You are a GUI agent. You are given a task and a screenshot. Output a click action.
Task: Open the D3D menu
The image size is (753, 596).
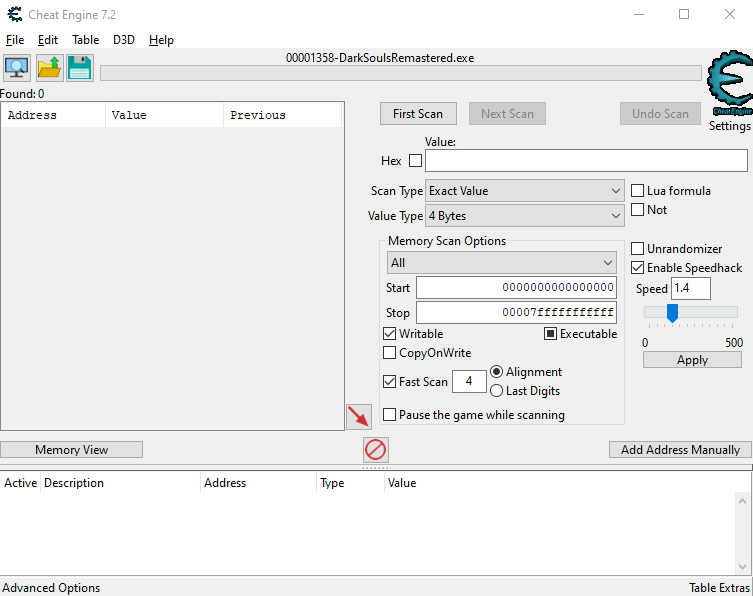124,40
